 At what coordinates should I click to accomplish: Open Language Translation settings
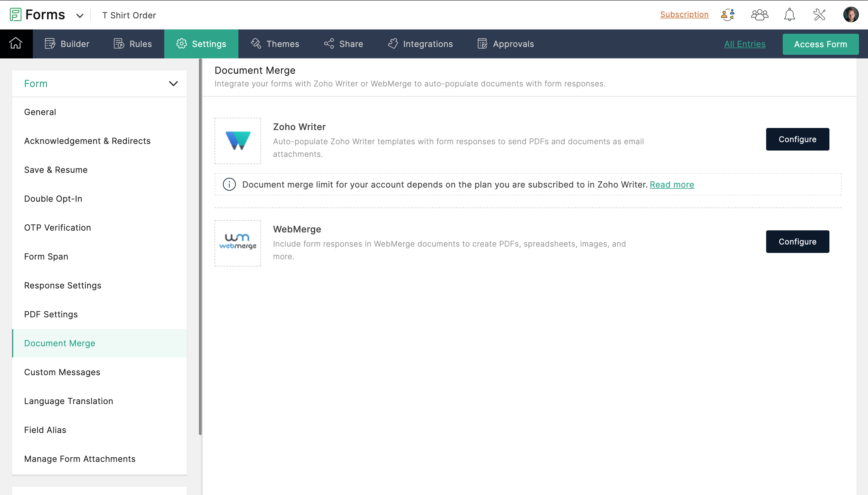(99, 401)
